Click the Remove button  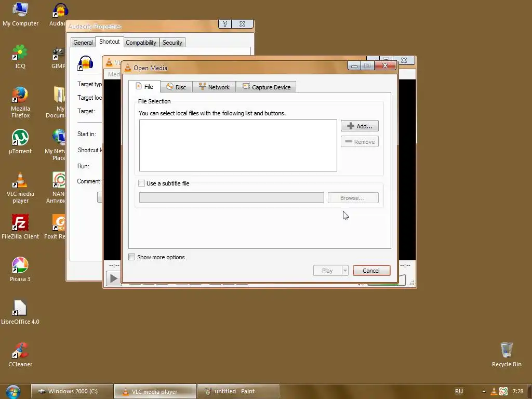pyautogui.click(x=360, y=141)
